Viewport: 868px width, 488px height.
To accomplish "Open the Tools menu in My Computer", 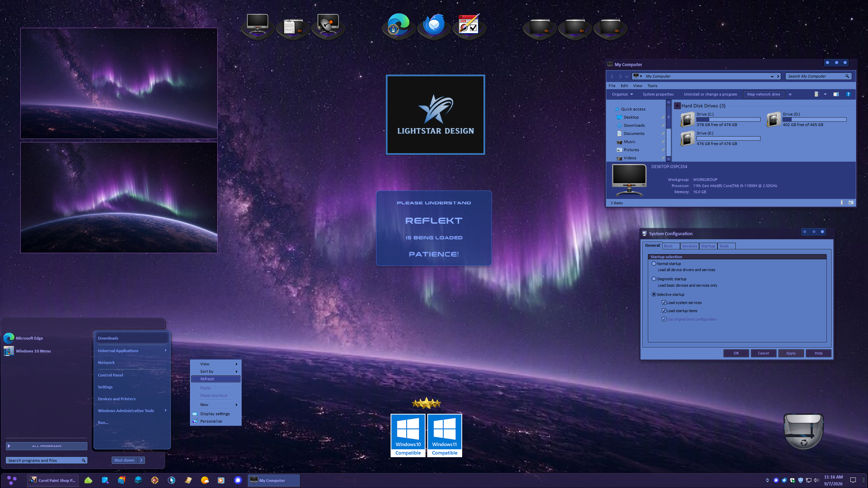I will click(652, 86).
